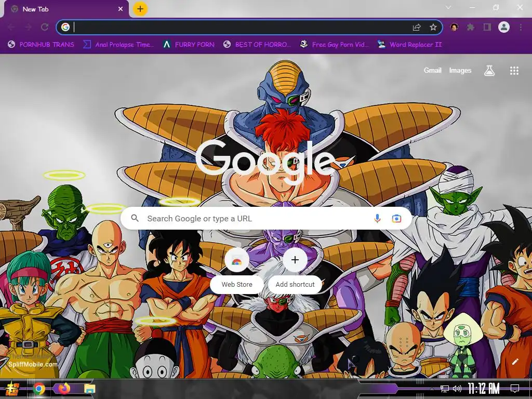This screenshot has width=532, height=399.
Task: Bookmark this tab with the star icon
Action: 433,27
